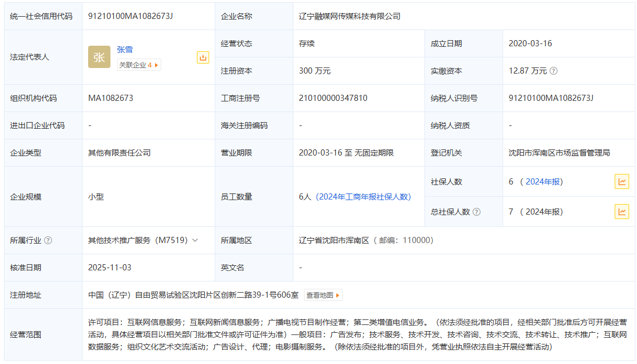Click registration authority 沈阳市浑南区市场监督管理局
The width and height of the screenshot is (637, 364).
click(559, 153)
